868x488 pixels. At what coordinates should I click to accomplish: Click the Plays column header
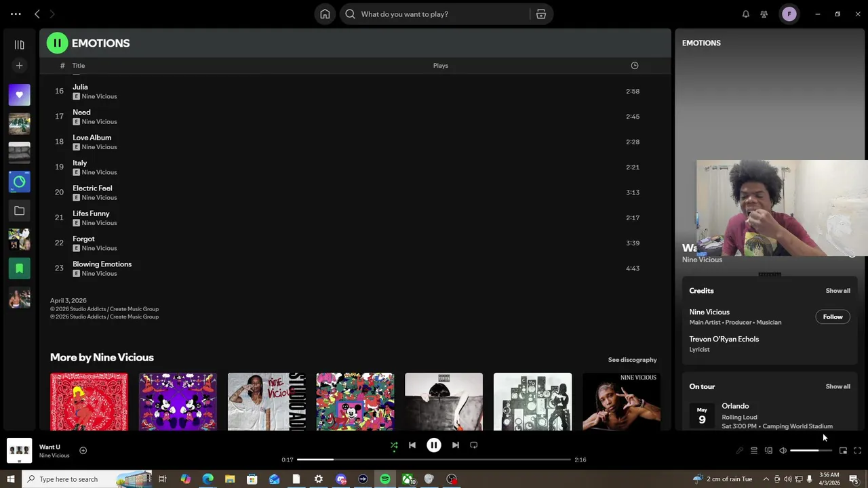[x=441, y=66]
